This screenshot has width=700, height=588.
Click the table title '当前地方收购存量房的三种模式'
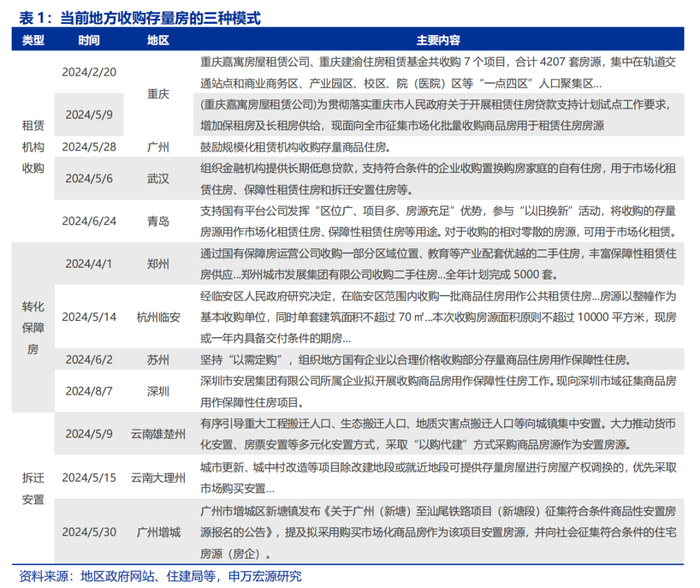(x=160, y=18)
